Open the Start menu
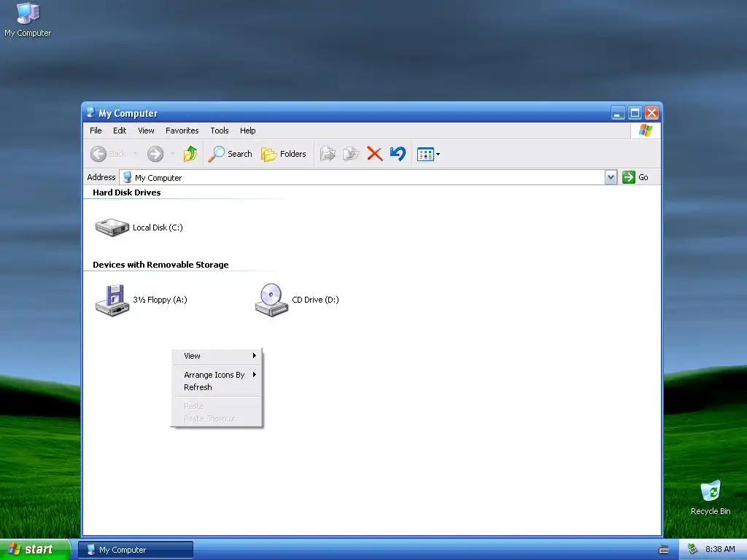This screenshot has height=560, width=747. [35, 550]
